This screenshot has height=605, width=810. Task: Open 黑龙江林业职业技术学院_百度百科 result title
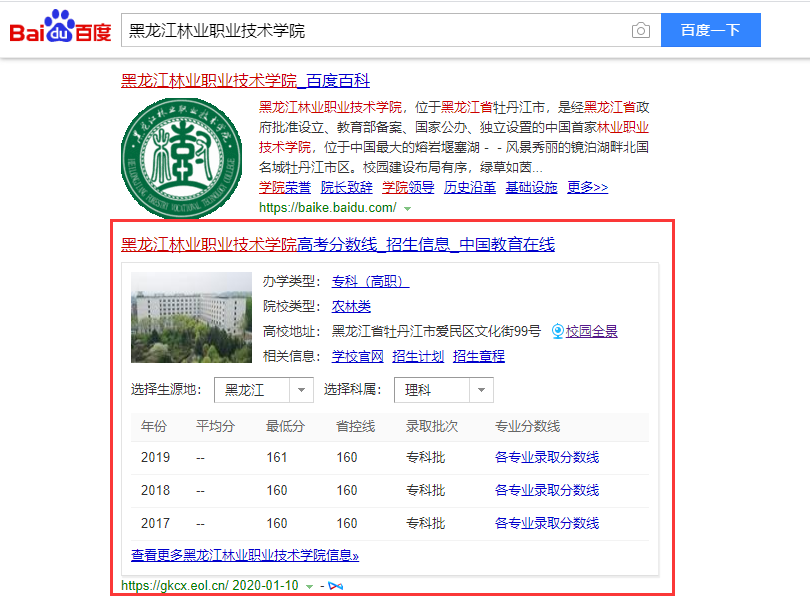245,81
